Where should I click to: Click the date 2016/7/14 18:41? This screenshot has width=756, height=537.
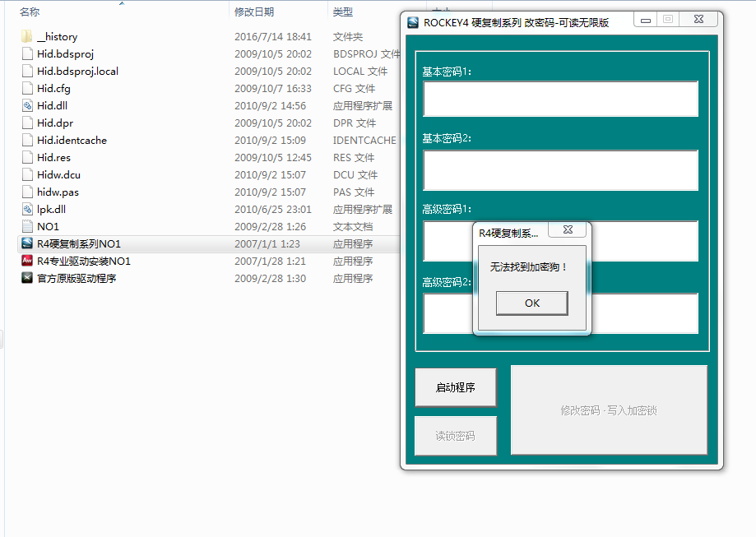coord(273,37)
